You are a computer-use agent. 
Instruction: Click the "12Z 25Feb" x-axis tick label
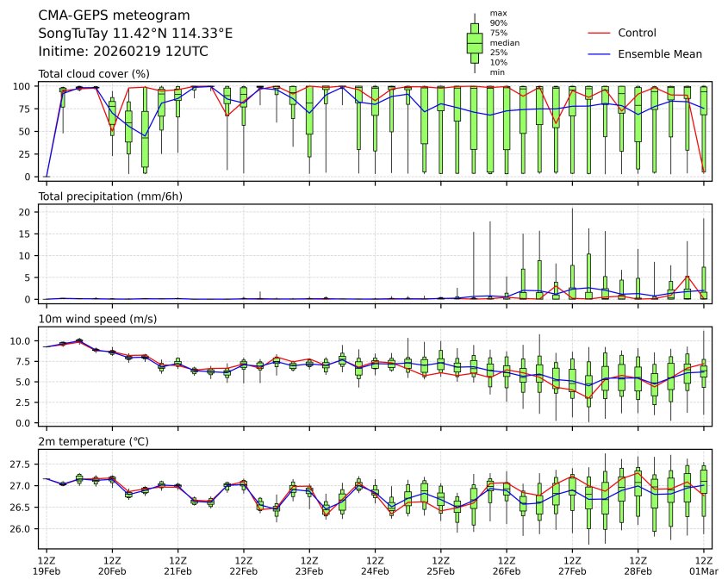pyautogui.click(x=440, y=565)
